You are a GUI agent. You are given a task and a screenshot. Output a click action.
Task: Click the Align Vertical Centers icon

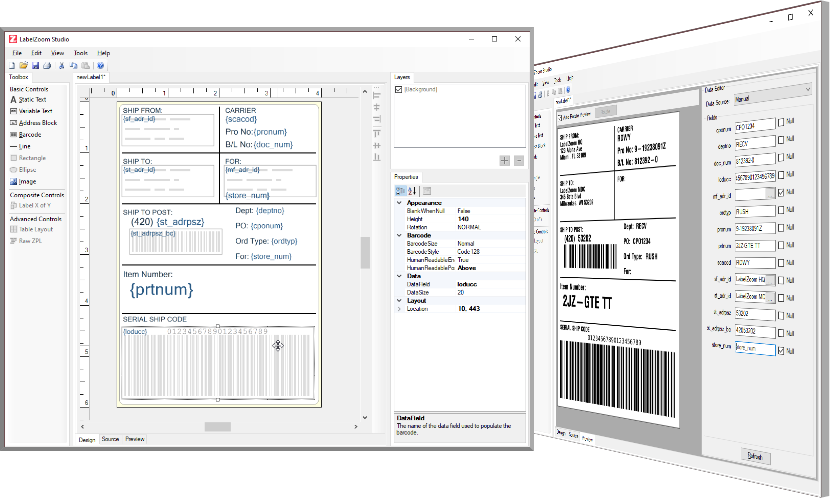coord(377,145)
